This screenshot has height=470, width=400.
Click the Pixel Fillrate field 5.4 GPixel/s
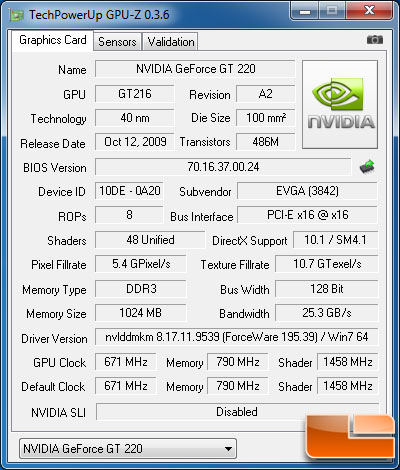pyautogui.click(x=141, y=264)
